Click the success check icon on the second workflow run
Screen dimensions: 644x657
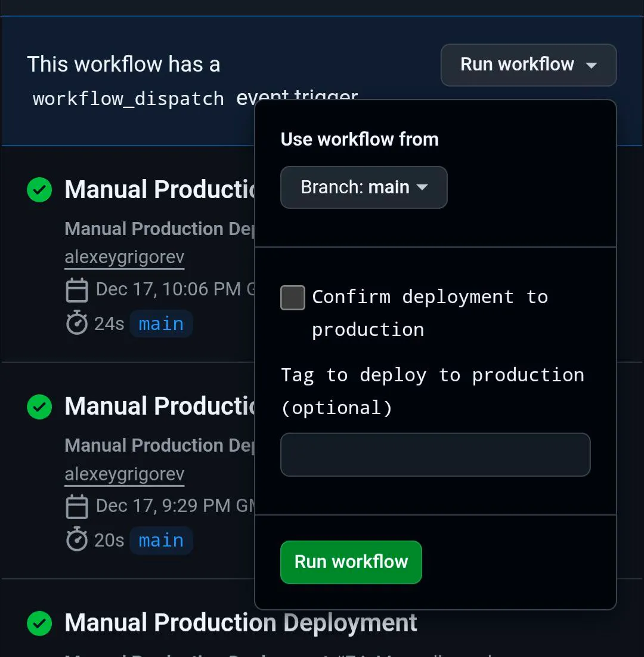pos(39,407)
